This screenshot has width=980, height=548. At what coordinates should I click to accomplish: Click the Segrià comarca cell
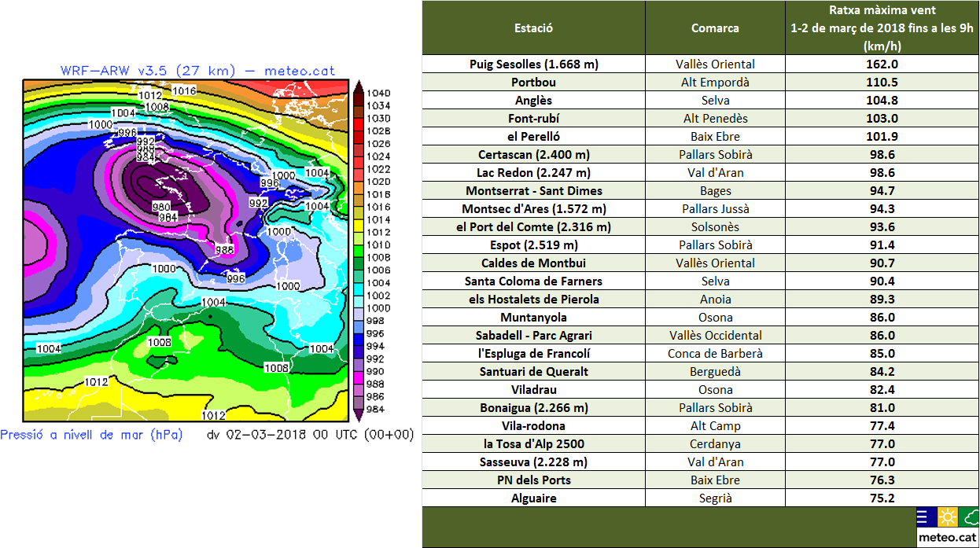[715, 498]
